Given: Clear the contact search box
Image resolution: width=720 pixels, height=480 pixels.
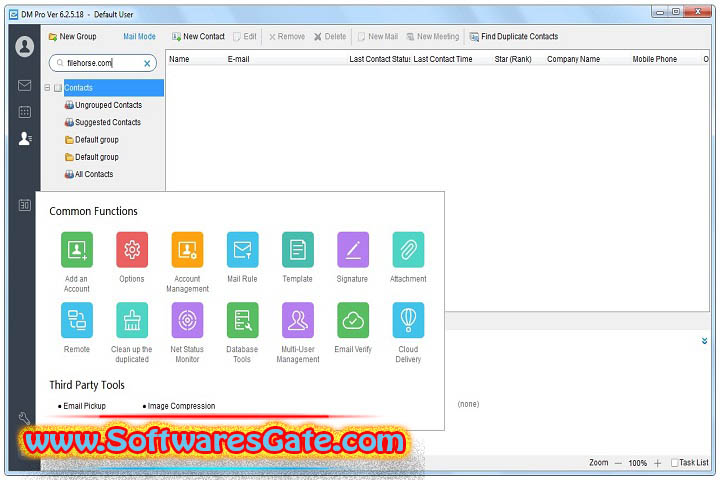Looking at the screenshot, I should [x=147, y=63].
